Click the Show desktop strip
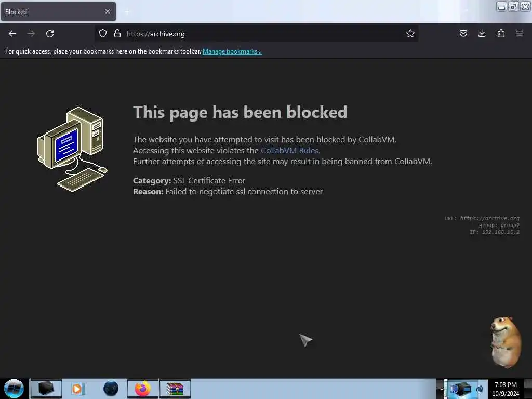Viewport: 532px width, 399px height. coord(528,389)
